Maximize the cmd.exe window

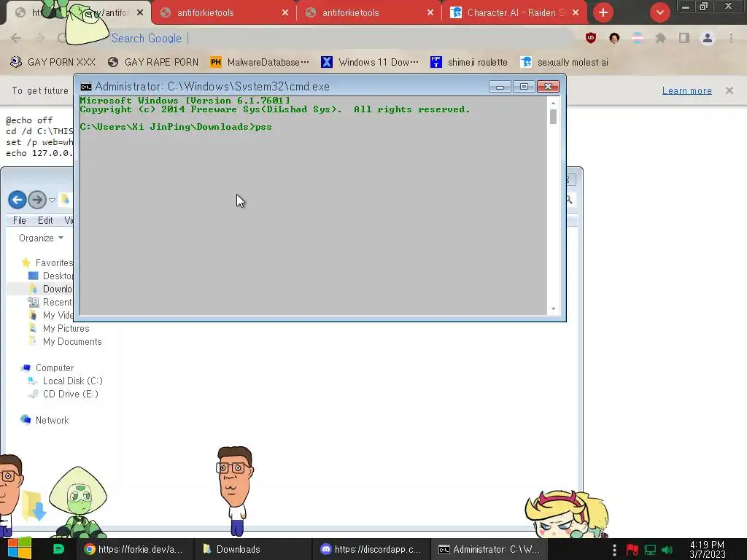point(524,87)
